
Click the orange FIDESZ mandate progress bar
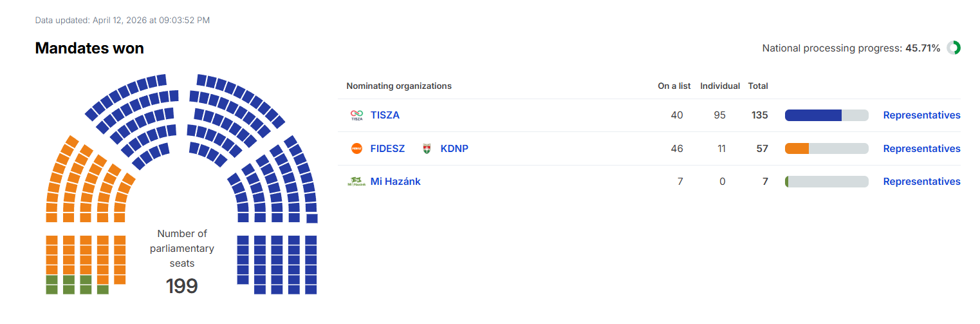point(827,149)
